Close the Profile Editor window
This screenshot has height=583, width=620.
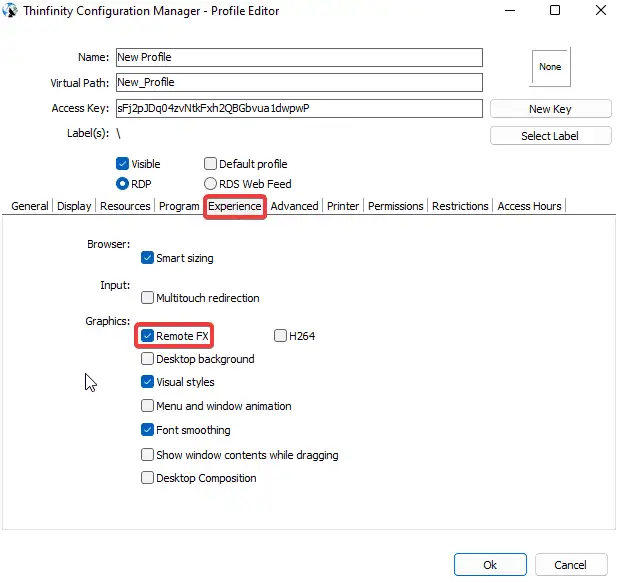pos(601,10)
